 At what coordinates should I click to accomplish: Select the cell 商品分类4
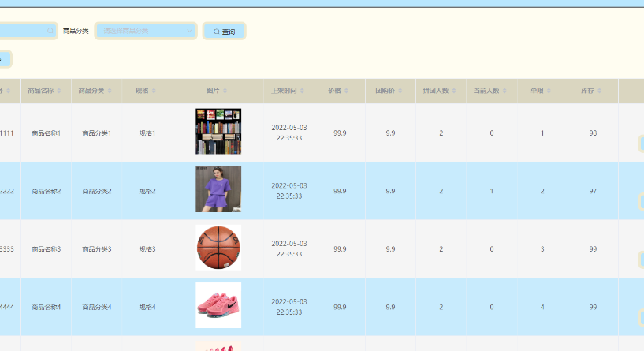point(96,307)
